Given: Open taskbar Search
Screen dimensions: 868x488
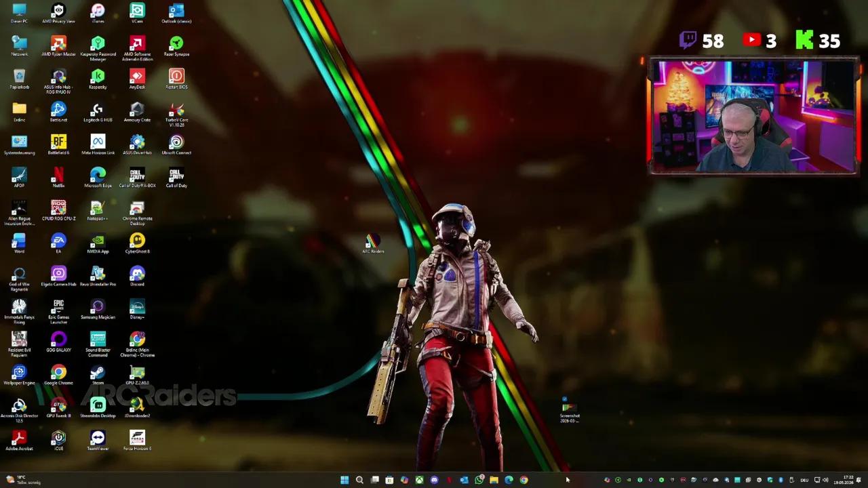Looking at the screenshot, I should click(x=359, y=480).
